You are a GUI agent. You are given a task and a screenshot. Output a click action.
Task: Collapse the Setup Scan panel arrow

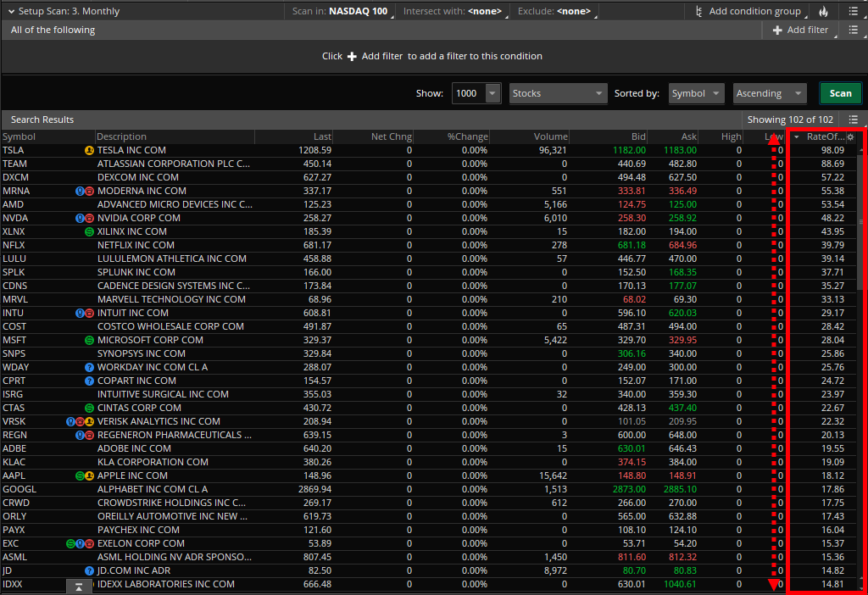click(x=9, y=11)
